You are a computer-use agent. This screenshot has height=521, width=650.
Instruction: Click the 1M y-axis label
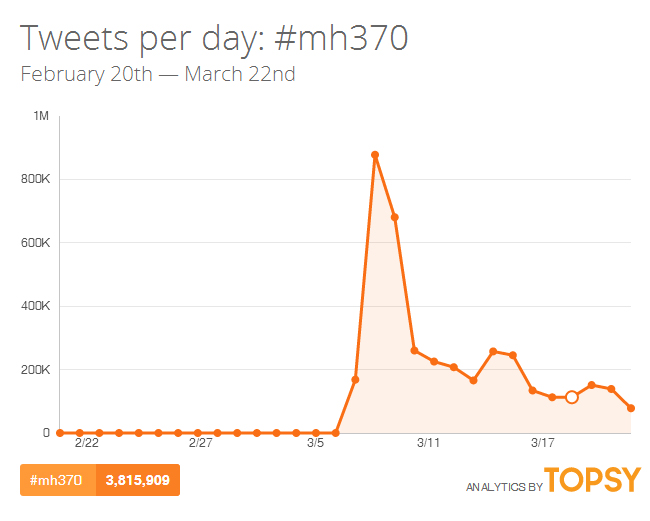coord(41,117)
